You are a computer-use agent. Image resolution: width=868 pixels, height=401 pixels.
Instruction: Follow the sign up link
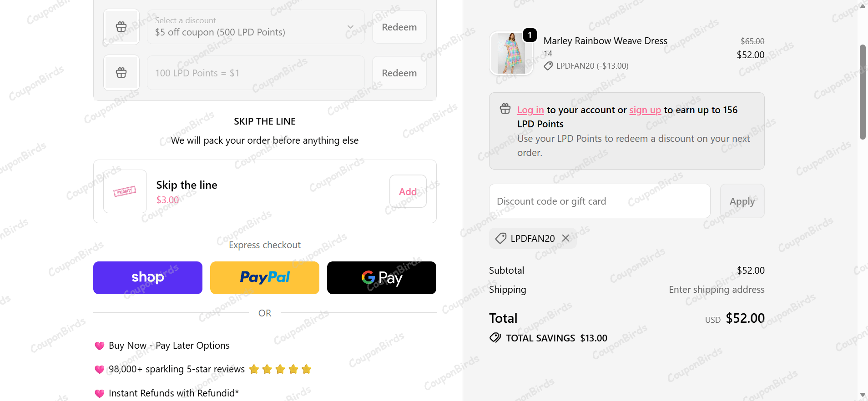[645, 110]
